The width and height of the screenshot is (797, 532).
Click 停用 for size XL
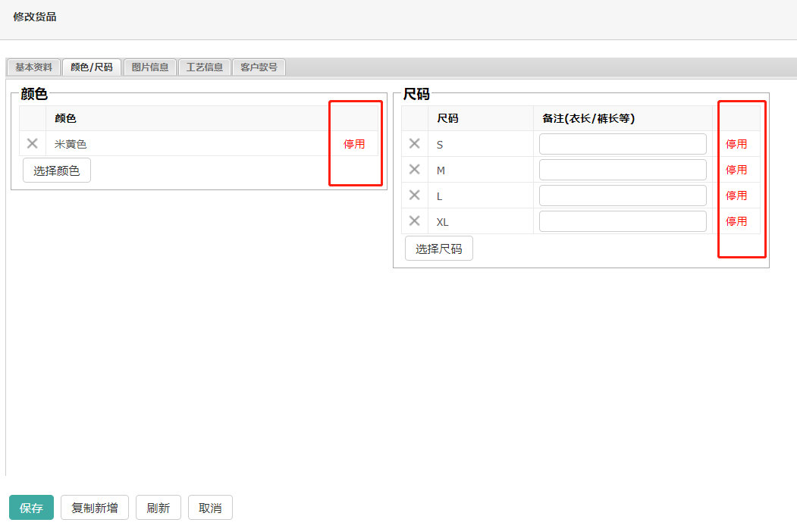[736, 221]
